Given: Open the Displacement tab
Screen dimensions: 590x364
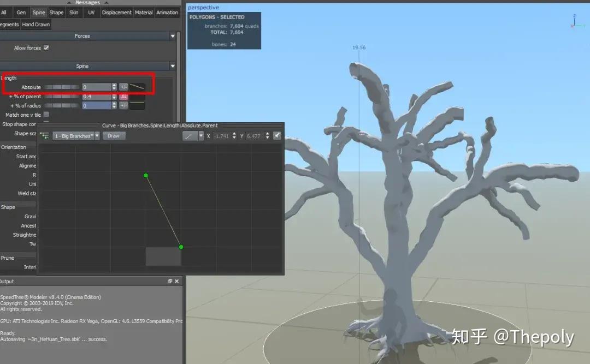Looking at the screenshot, I should click(x=117, y=13).
